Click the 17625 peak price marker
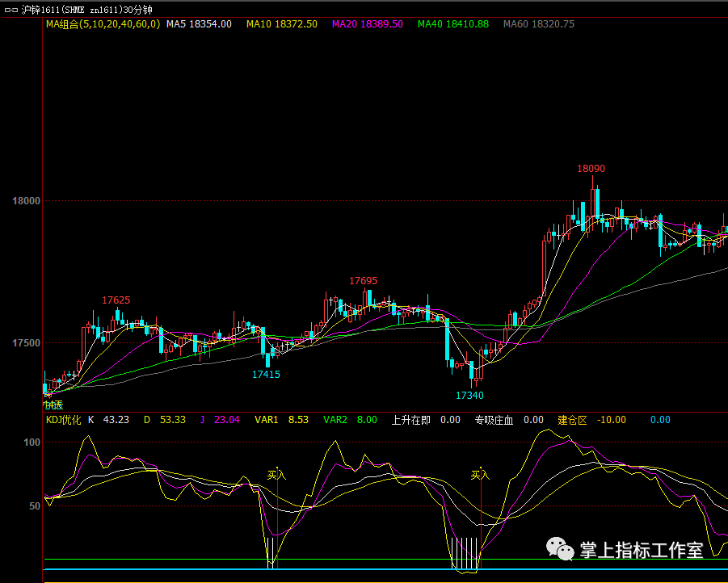 116,300
